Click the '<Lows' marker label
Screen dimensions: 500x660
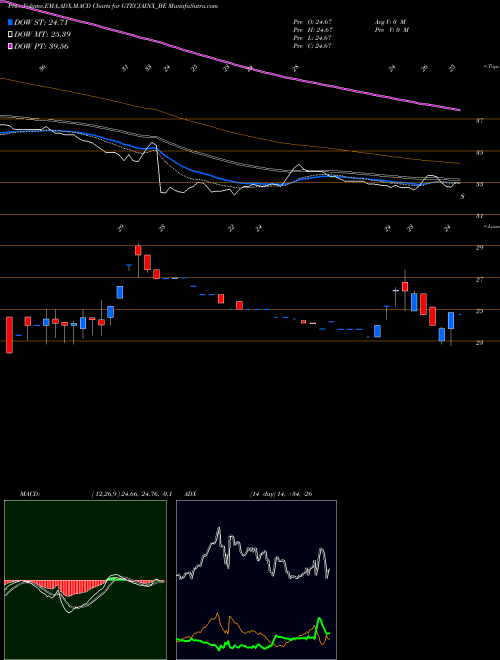pos(491,226)
